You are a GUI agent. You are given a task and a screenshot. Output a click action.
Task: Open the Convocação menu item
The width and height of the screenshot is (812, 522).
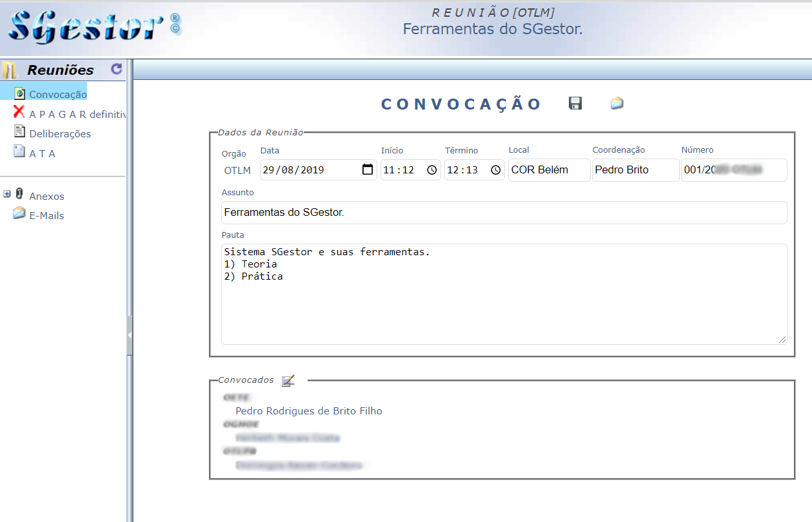pos(58,94)
